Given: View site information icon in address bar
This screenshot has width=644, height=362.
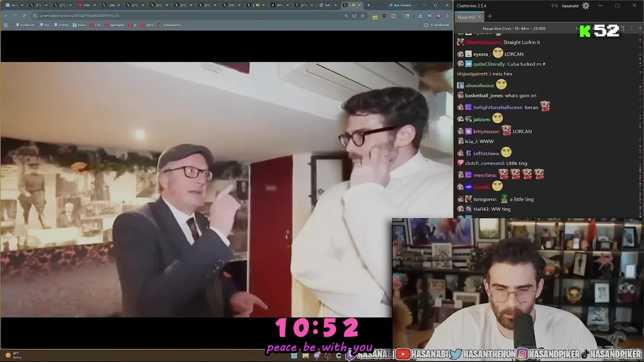Looking at the screenshot, I should [35, 16].
